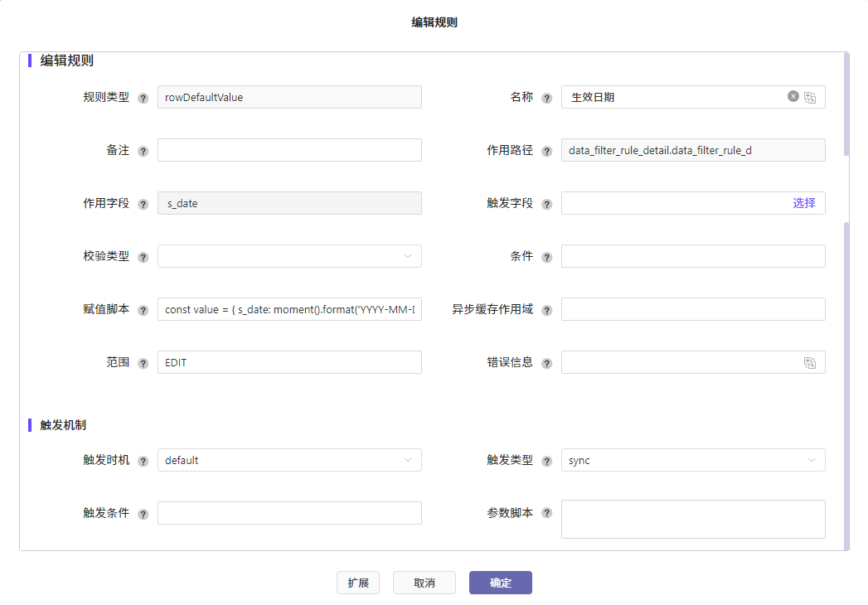The width and height of the screenshot is (868, 605).
Task: Click the 作用路径 field data_filter_rule_detail
Action: 693,150
